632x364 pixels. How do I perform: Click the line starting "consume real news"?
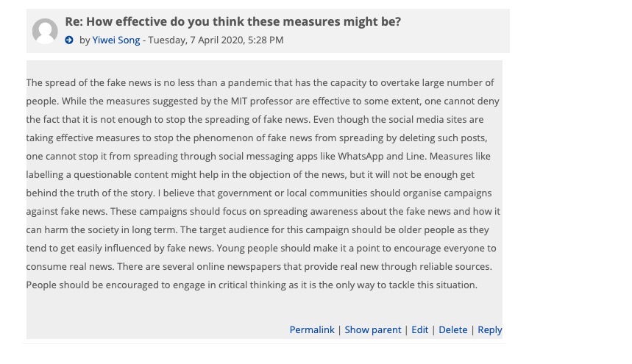pyautogui.click(x=259, y=267)
